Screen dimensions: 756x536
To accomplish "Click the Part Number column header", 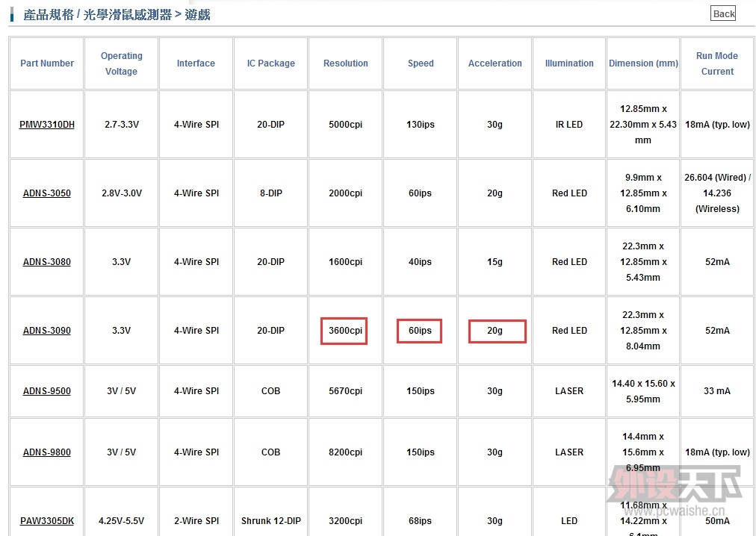I will tap(47, 63).
